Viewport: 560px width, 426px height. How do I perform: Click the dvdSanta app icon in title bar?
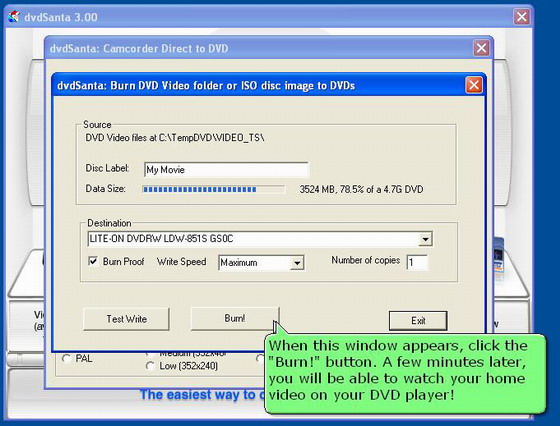pyautogui.click(x=14, y=17)
